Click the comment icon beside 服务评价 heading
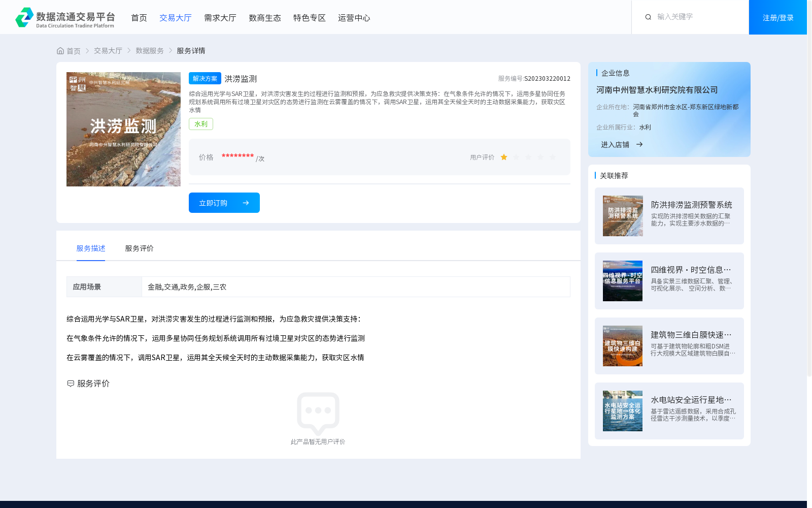This screenshot has height=508, width=812. [x=71, y=384]
